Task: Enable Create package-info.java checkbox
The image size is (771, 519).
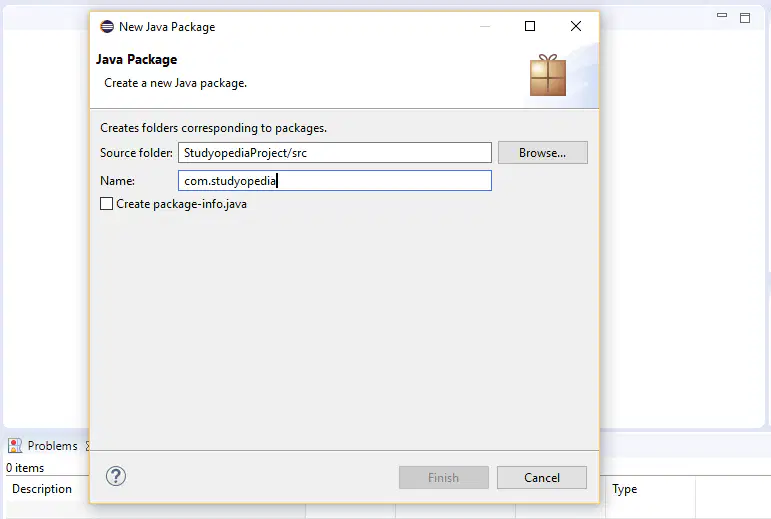Action: coord(106,203)
